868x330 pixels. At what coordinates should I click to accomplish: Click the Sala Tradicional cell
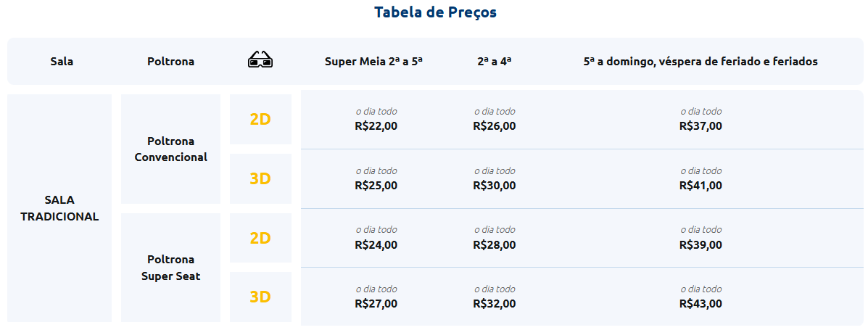pyautogui.click(x=59, y=208)
